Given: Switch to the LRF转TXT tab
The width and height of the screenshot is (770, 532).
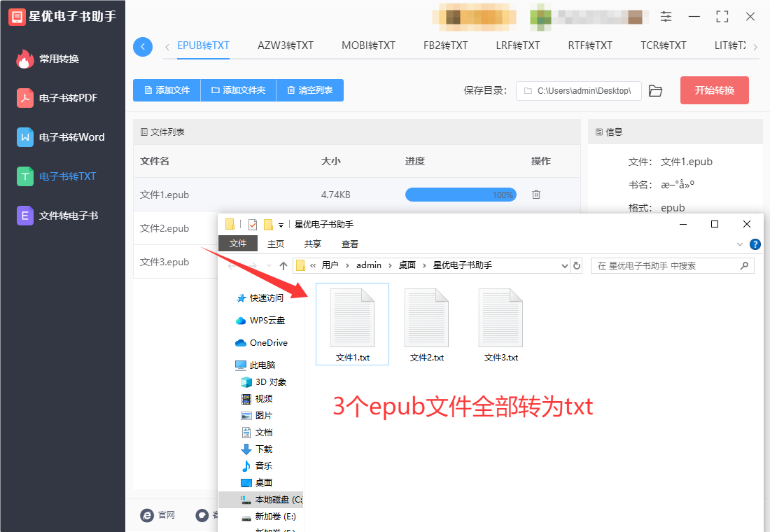Looking at the screenshot, I should 517,45.
